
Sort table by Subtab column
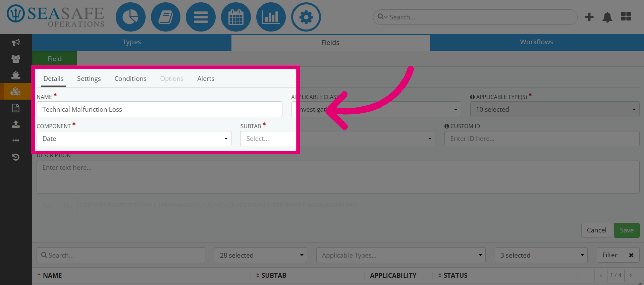(271, 275)
